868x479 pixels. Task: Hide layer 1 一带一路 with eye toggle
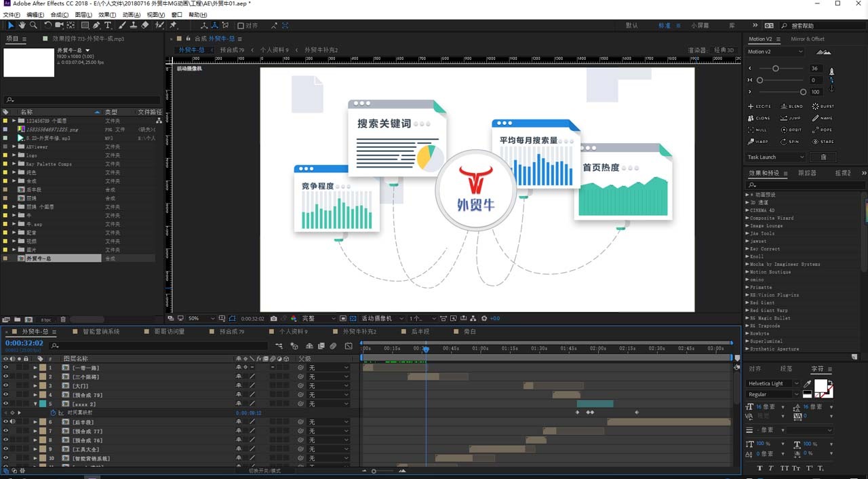[x=5, y=367]
